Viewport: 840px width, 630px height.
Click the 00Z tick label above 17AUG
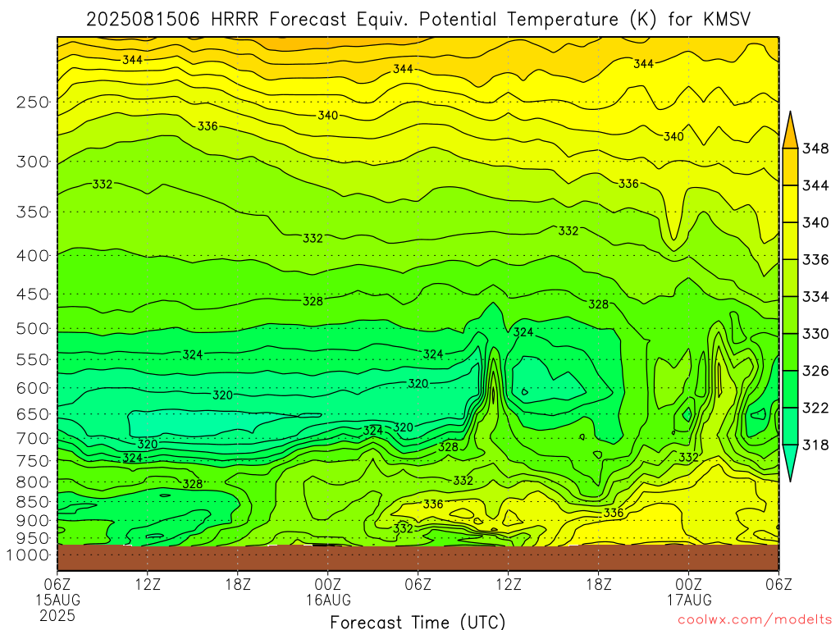point(688,584)
